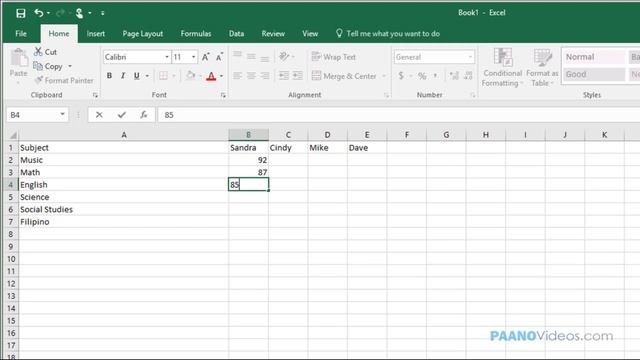The image size is (640, 360).
Task: Click the Percent Style icon
Action: [x=422, y=76]
